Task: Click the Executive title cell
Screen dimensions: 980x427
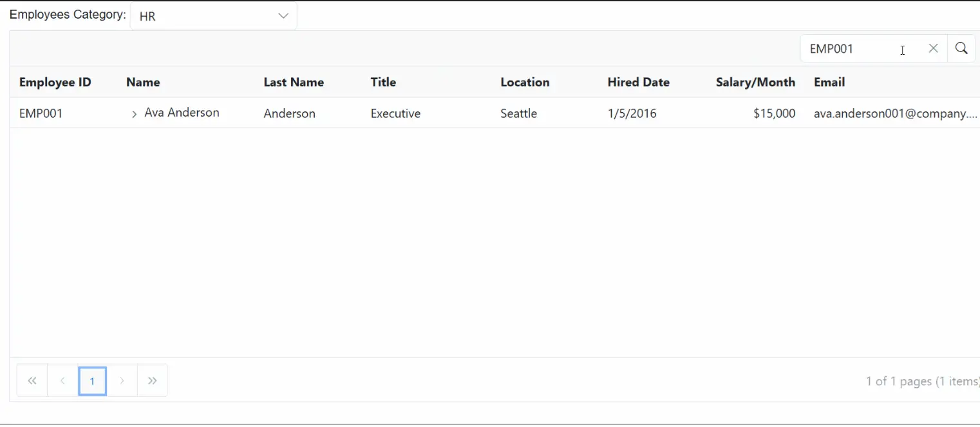Action: click(x=395, y=114)
